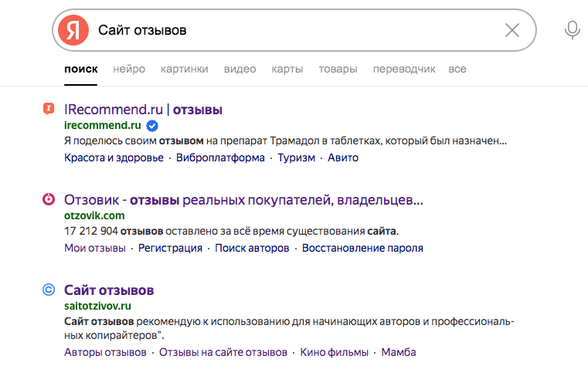Click the Yandex logo icon

(x=73, y=30)
